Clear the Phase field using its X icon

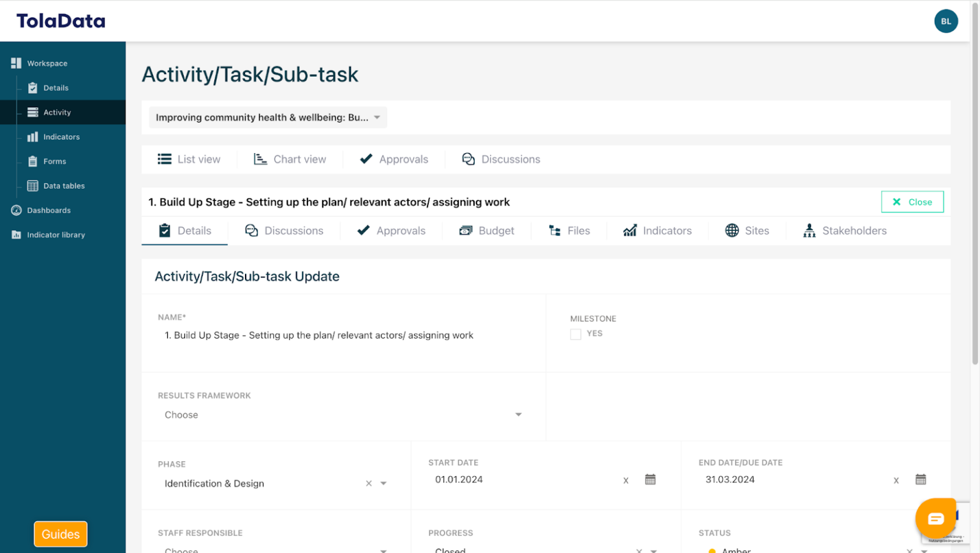click(x=369, y=483)
